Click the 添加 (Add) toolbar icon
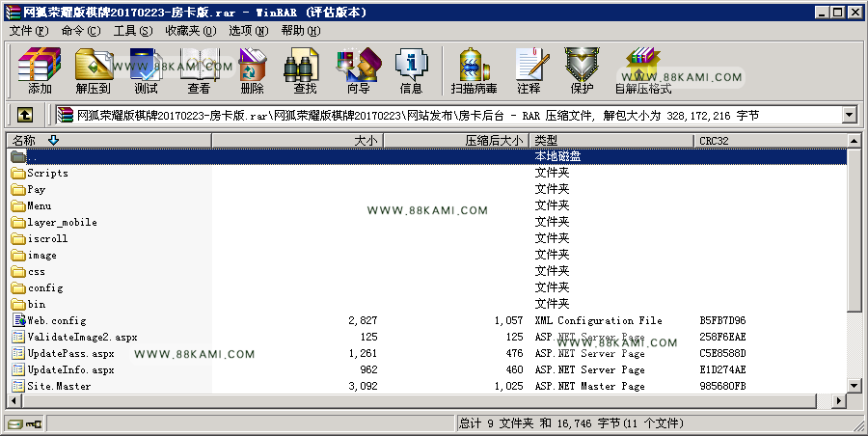The width and height of the screenshot is (868, 436). (x=40, y=70)
